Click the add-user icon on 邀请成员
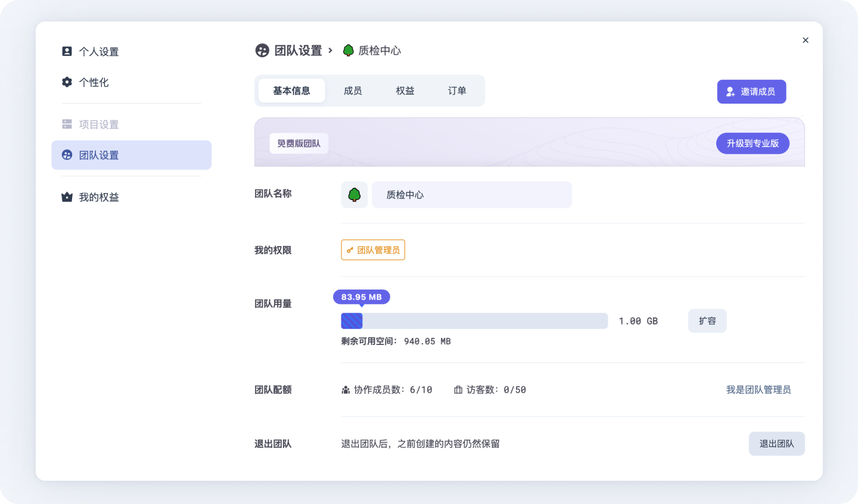Screen dimensions: 858x504 tap(730, 92)
